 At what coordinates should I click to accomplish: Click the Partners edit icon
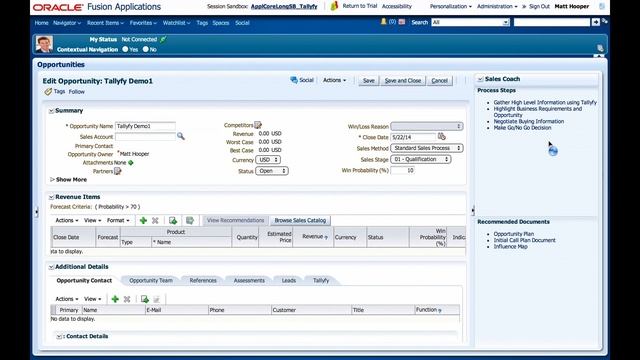click(x=118, y=171)
